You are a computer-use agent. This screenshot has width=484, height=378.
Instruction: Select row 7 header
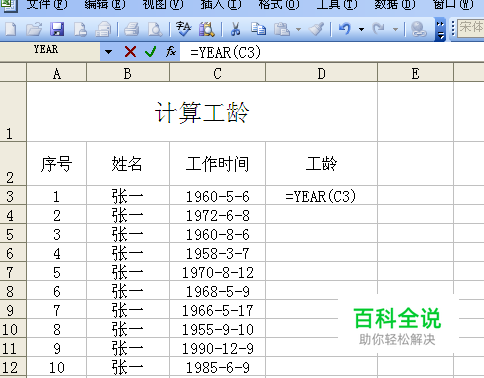[x=13, y=272]
